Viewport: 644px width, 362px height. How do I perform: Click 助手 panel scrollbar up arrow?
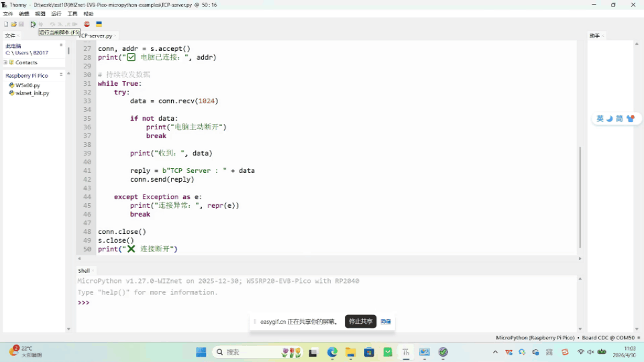click(637, 44)
